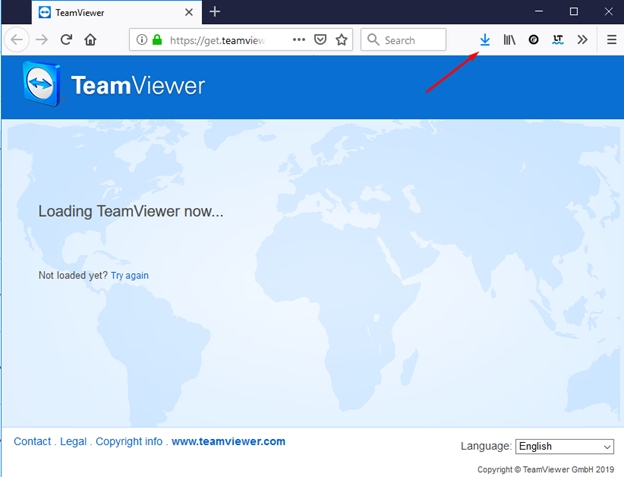Save page to Pocket

coord(320,40)
